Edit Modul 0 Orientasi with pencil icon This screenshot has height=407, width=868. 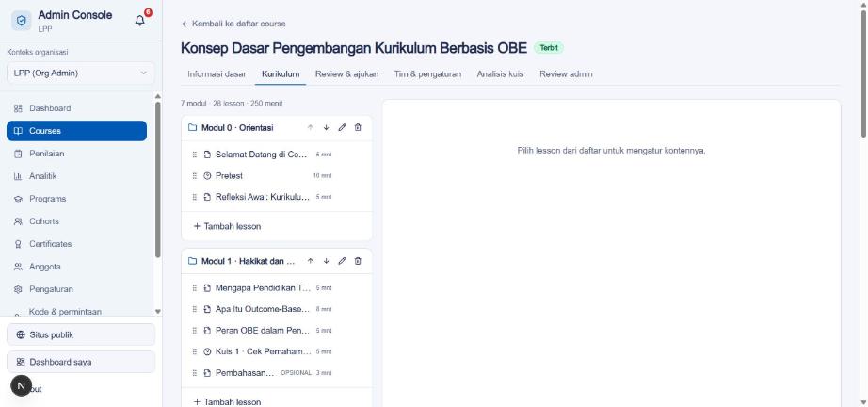point(342,127)
